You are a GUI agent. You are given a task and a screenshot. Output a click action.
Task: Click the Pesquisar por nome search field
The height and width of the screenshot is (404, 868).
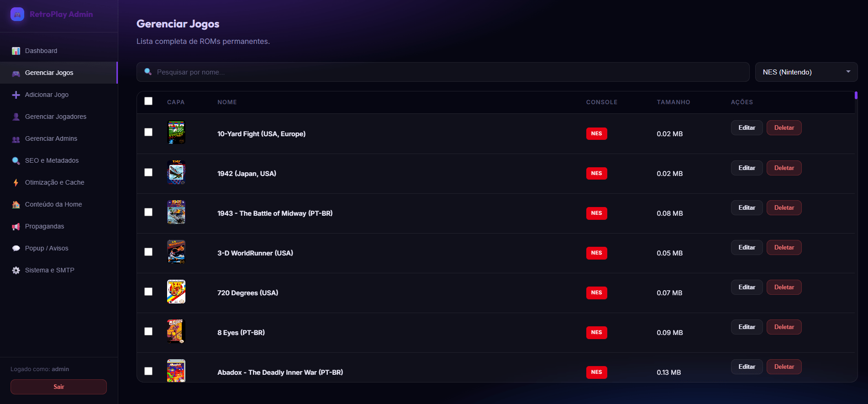[443, 72]
